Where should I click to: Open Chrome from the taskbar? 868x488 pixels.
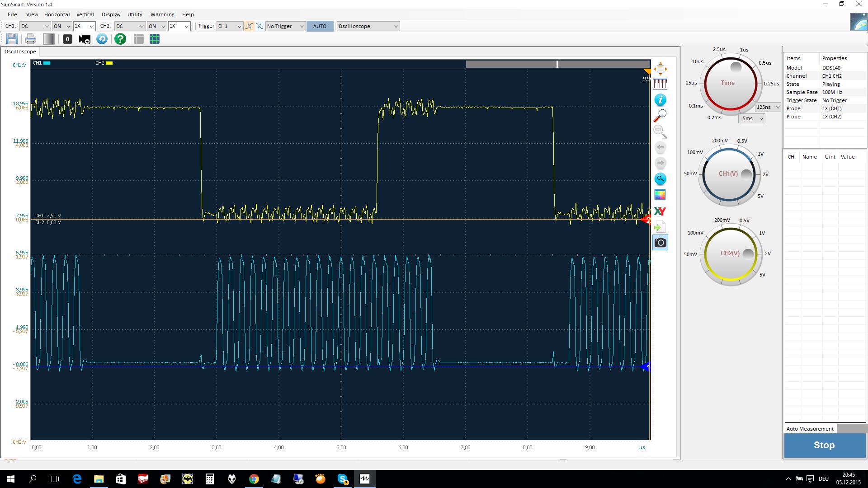[254, 479]
